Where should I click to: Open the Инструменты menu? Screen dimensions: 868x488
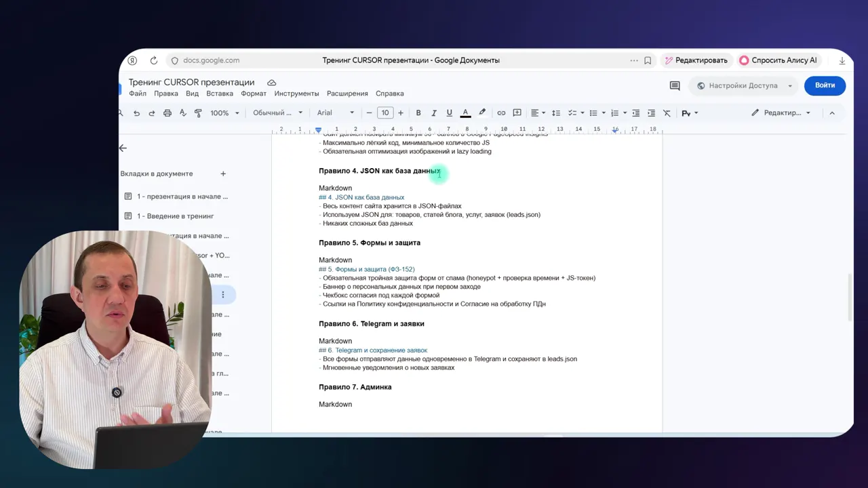pos(296,94)
